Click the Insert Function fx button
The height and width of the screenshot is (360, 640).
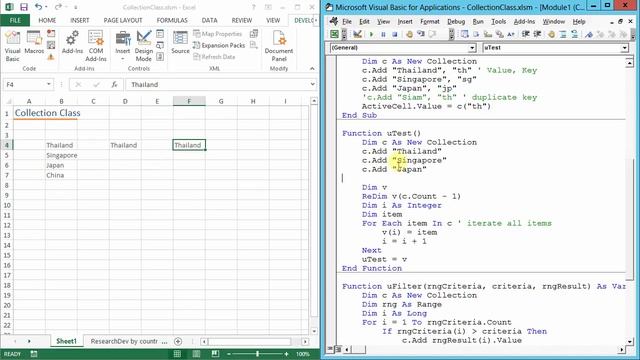point(114,84)
